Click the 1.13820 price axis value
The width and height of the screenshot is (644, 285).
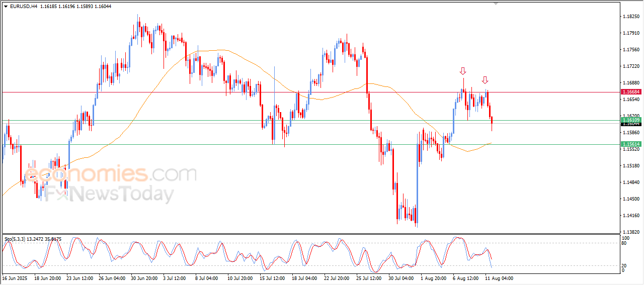(x=631, y=232)
